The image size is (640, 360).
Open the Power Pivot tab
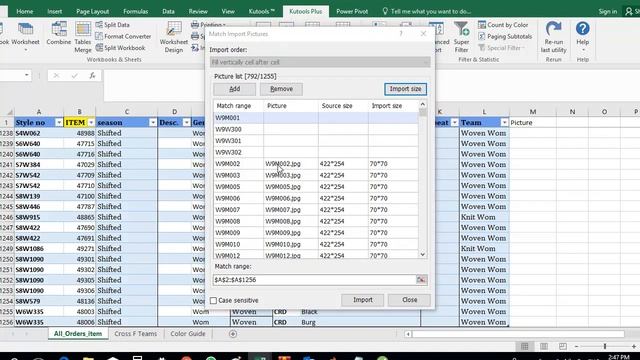352,11
